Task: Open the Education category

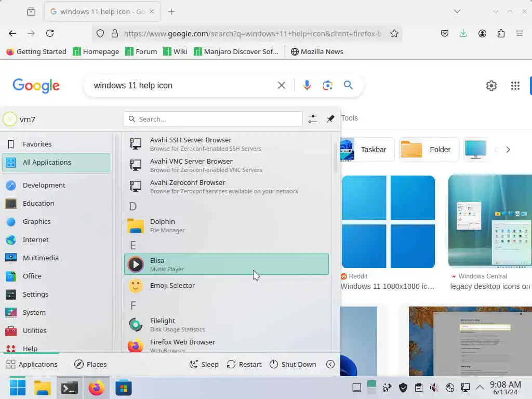Action: 56,203
